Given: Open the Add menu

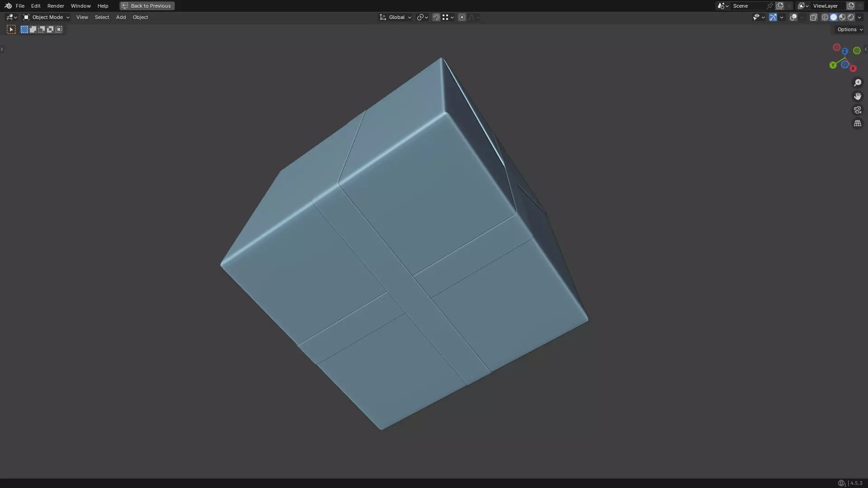Looking at the screenshot, I should 121,17.
